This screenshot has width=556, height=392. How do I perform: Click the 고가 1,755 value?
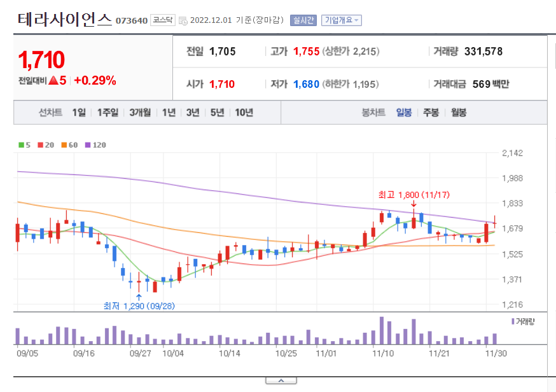point(307,52)
